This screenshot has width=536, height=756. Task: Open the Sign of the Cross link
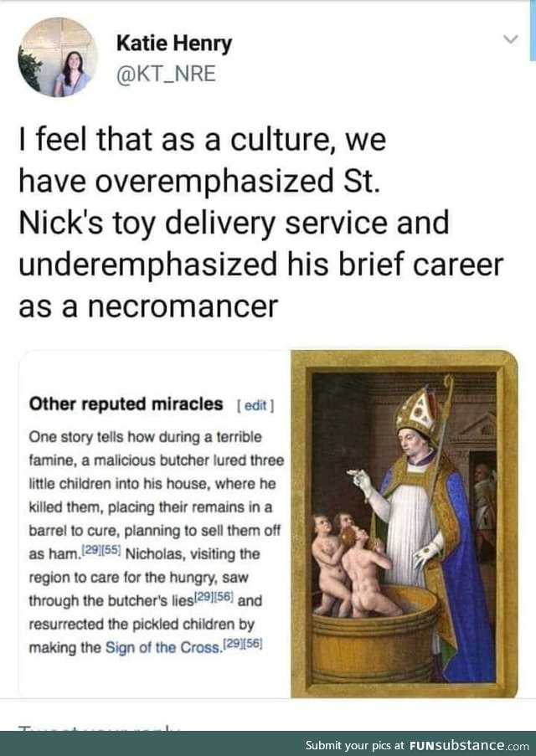tap(162, 647)
